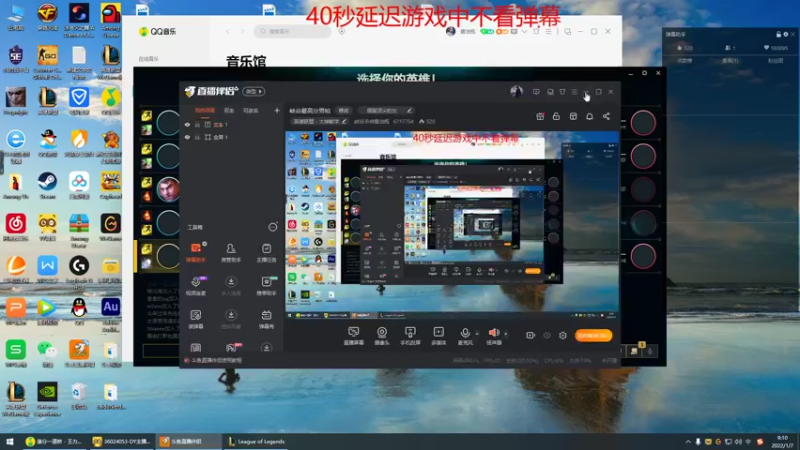
Task: Add a multimedia (多媒体) source
Action: (x=438, y=336)
